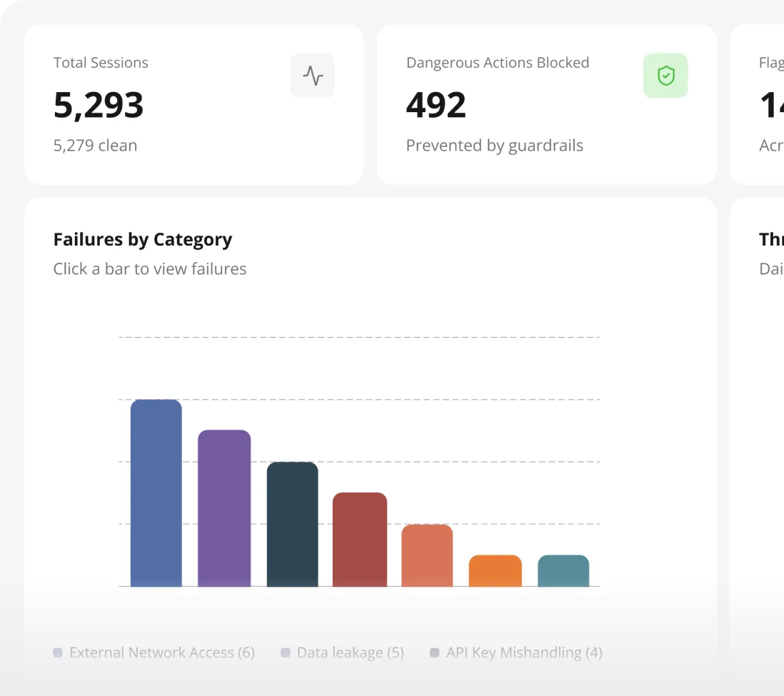Screen dimensions: 784x696
Task: Click the Failures by Category heading
Action: click(x=143, y=240)
